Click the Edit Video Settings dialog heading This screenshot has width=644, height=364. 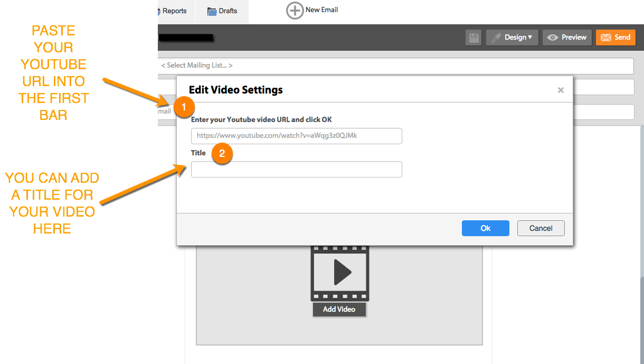(235, 90)
